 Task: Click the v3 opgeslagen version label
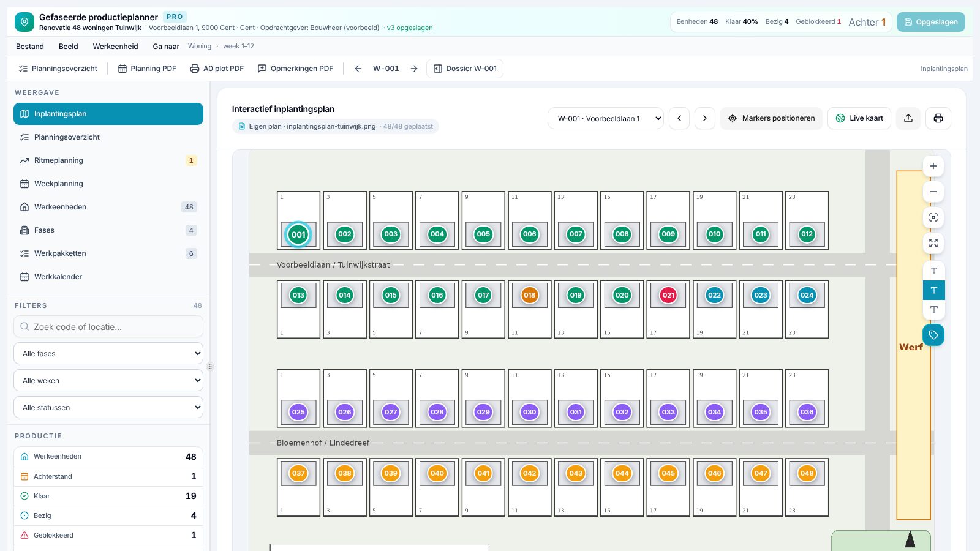pos(410,28)
